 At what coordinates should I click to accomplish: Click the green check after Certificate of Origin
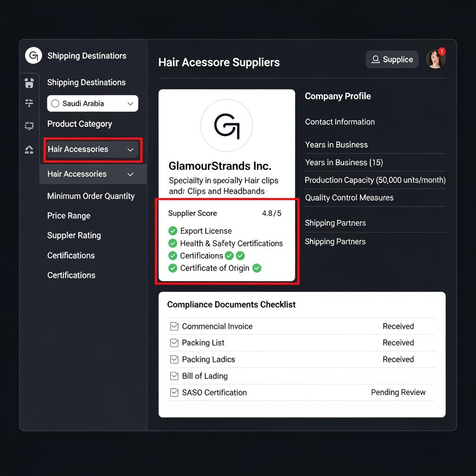pos(257,268)
